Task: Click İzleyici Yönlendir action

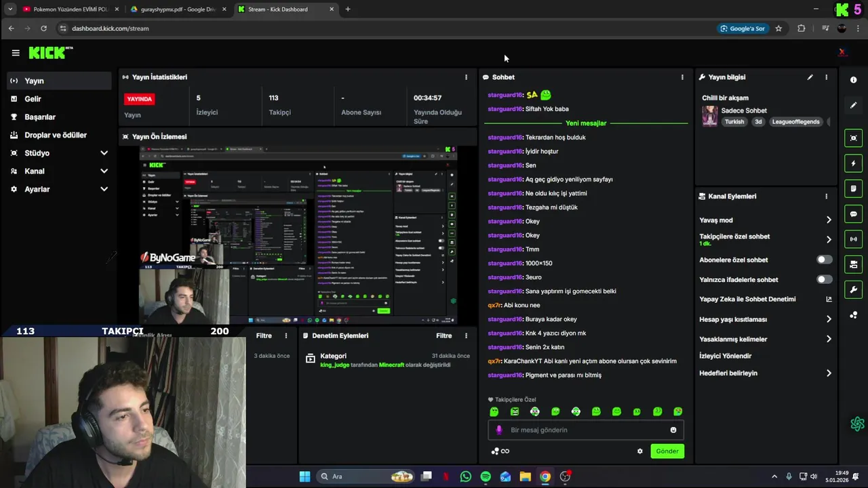Action: pos(726,356)
